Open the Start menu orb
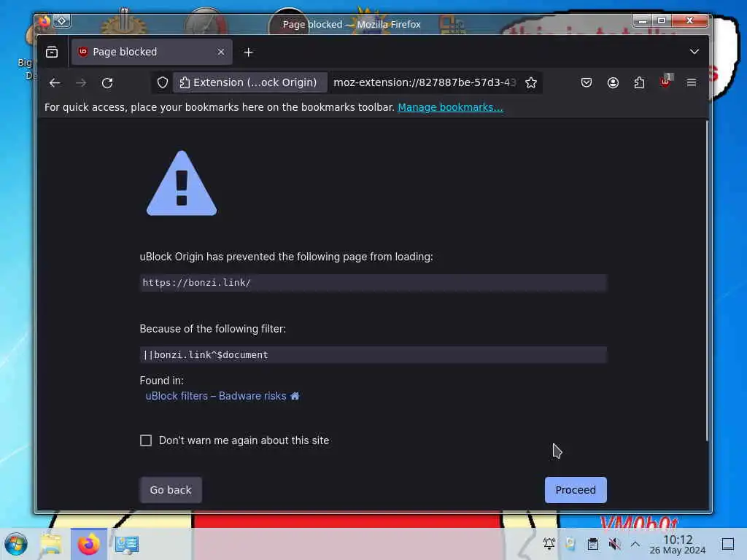 click(x=16, y=544)
